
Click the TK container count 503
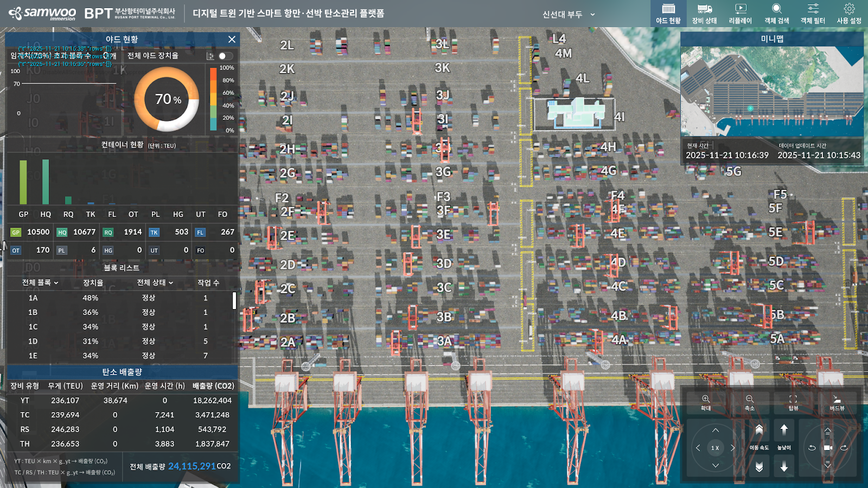tap(182, 232)
